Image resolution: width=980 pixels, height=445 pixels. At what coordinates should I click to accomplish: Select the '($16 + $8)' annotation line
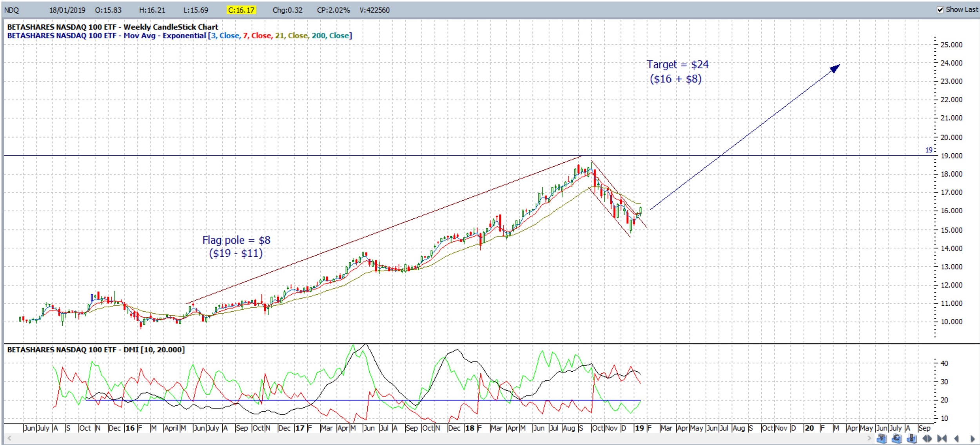point(676,79)
